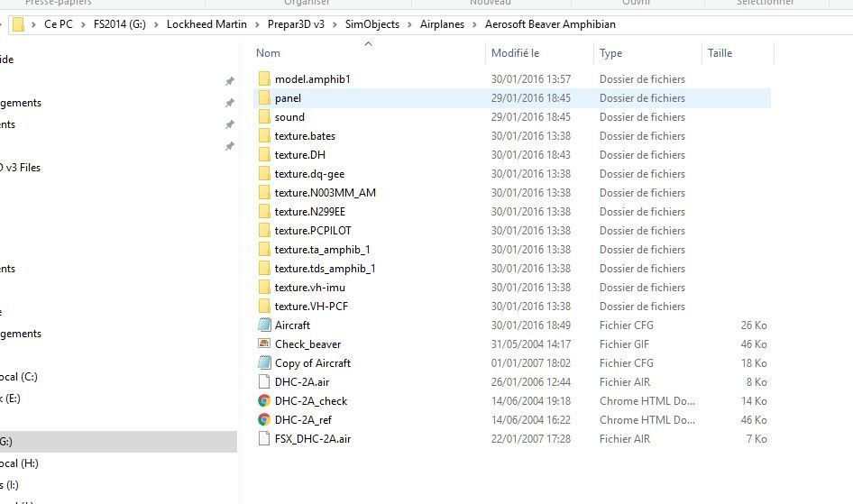Click the 26 Ko size of Aircraft

[x=754, y=325]
